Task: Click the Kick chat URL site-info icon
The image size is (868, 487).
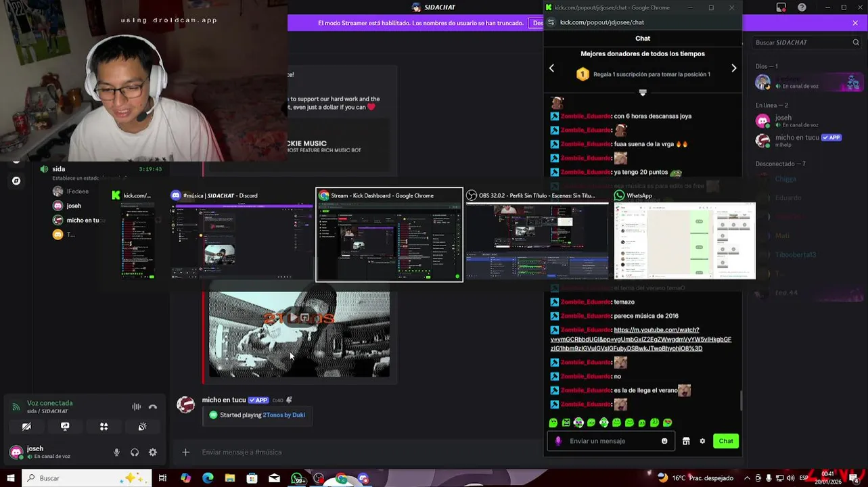Action: click(x=551, y=22)
